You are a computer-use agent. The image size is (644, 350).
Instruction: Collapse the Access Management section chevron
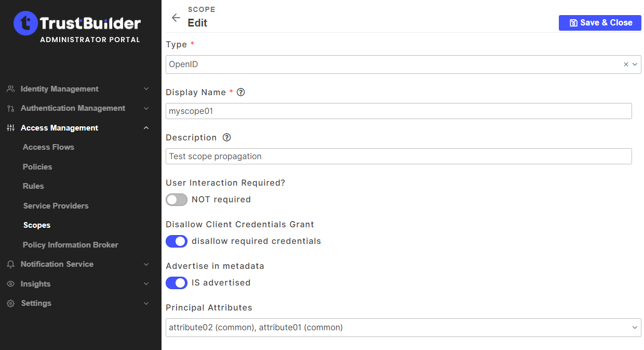pyautogui.click(x=146, y=128)
